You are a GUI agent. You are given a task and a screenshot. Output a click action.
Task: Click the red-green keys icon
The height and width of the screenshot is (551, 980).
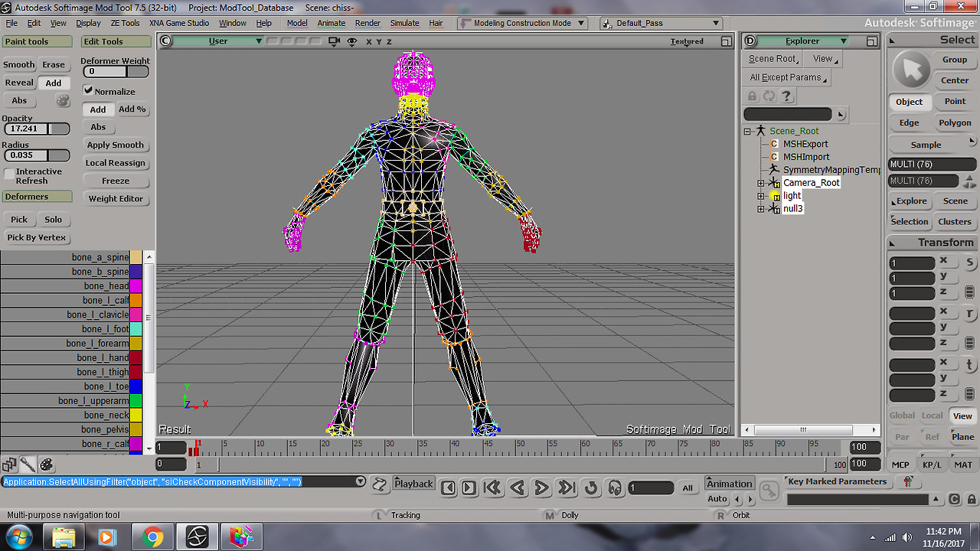pyautogui.click(x=908, y=481)
